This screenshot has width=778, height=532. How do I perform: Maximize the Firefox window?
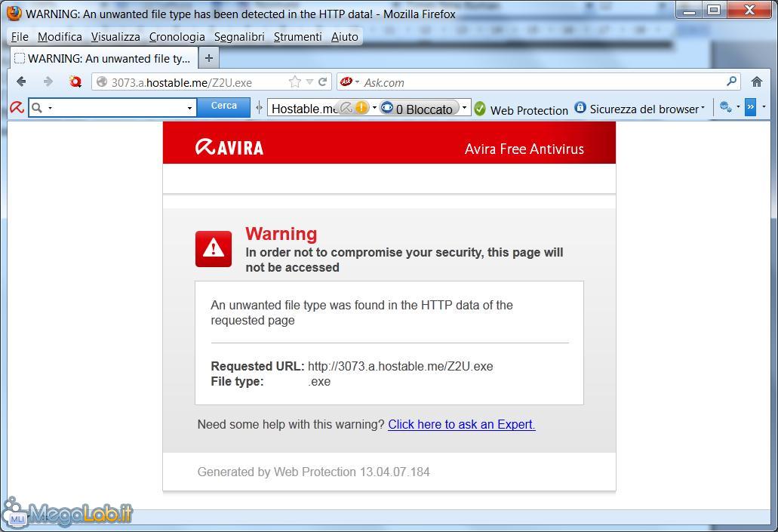tap(714, 10)
